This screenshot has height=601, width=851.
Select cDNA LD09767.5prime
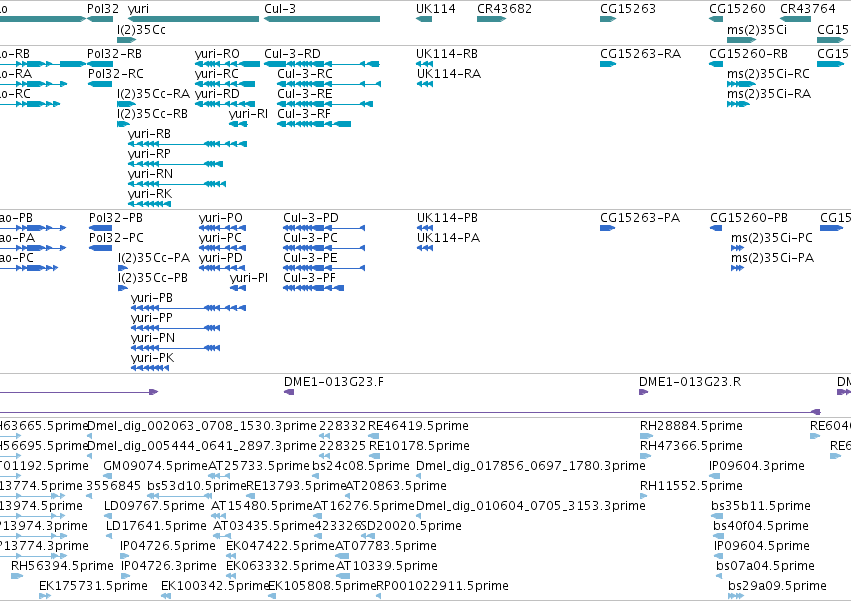click(x=109, y=516)
